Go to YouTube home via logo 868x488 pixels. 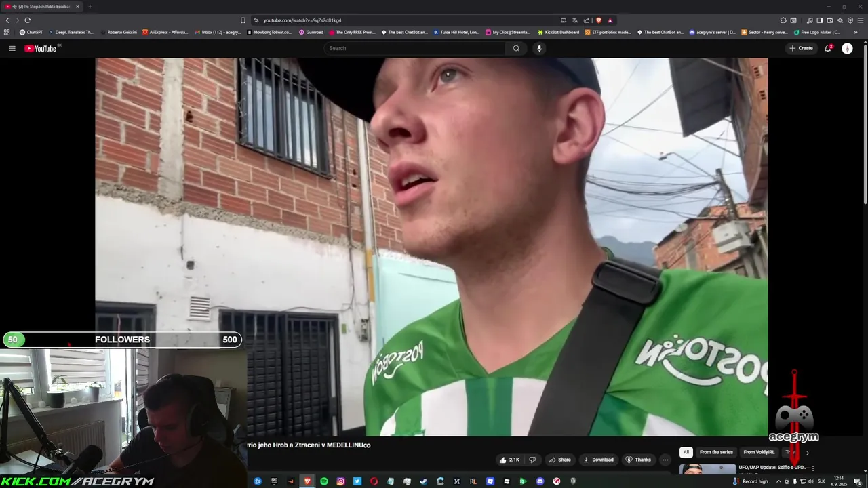(41, 48)
